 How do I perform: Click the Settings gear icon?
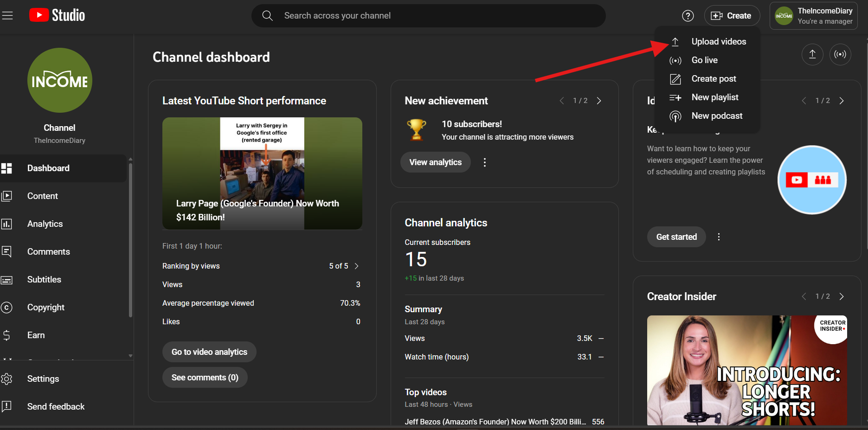(x=6, y=379)
